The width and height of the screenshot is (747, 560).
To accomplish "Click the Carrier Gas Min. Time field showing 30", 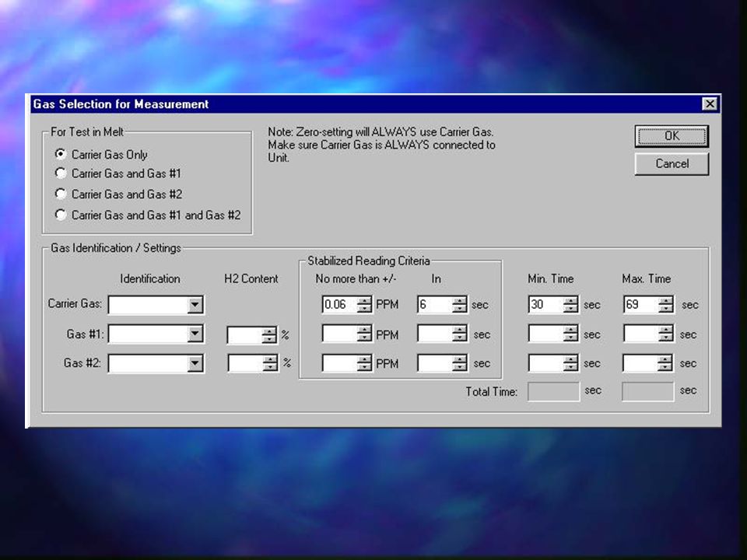I will click(546, 304).
